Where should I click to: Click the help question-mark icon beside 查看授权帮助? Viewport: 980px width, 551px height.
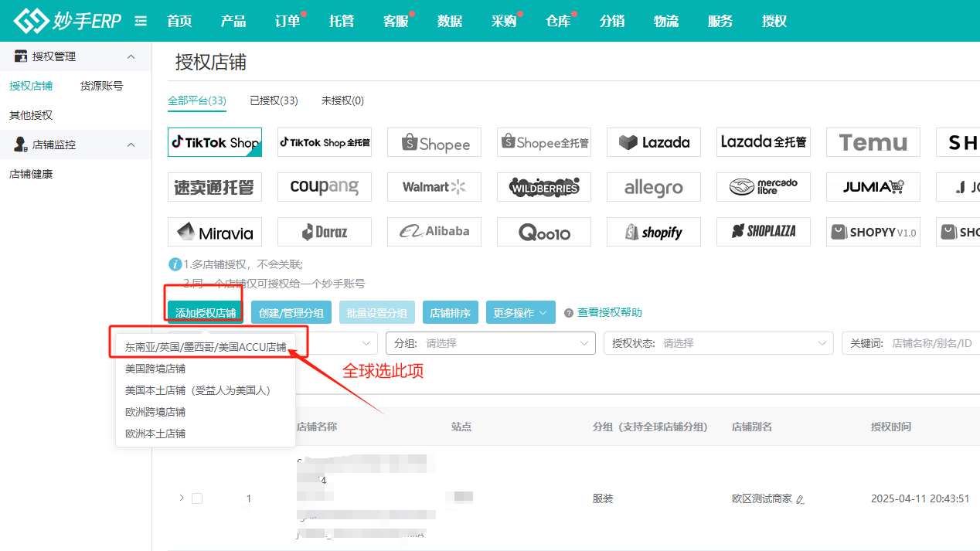tap(569, 313)
